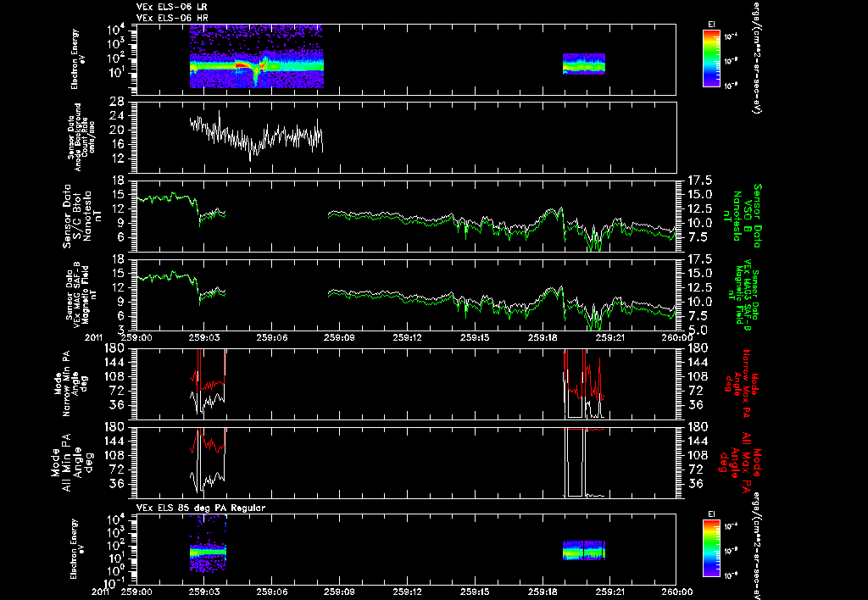Click the small top spectrogram block near 259:20
Viewport: 868px width, 600px height.
pyautogui.click(x=584, y=64)
